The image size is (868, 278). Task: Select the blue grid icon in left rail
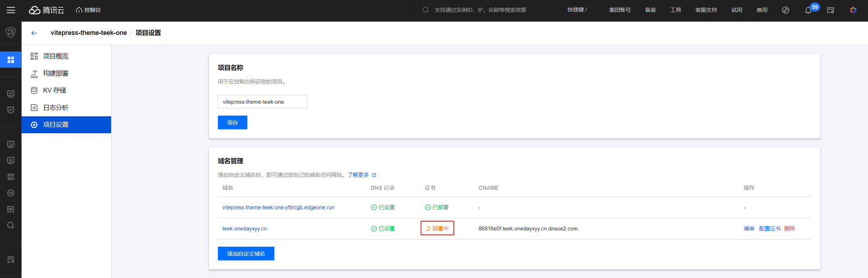tap(11, 60)
